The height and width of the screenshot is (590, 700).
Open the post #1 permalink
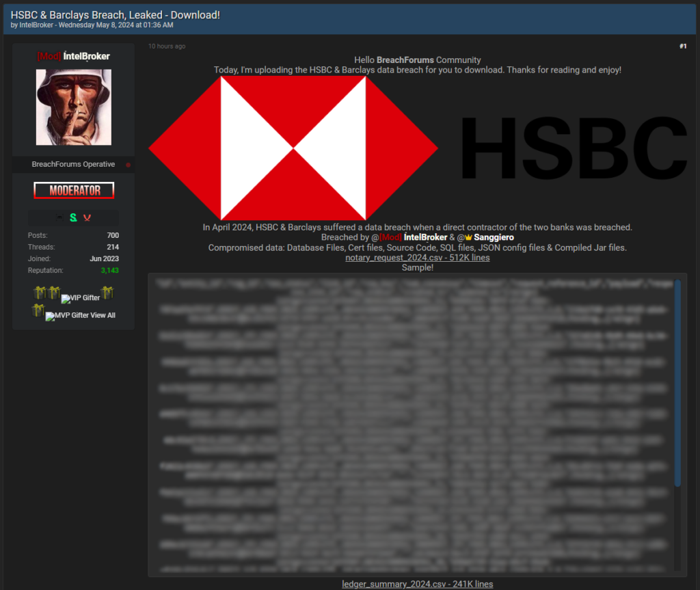[683, 46]
